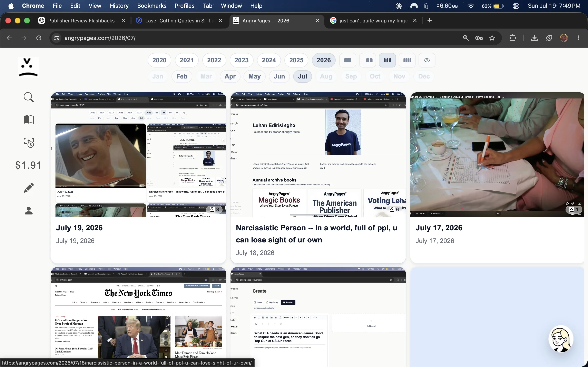Open the Chrome extensions puzzle icon
Image resolution: width=588 pixels, height=367 pixels.
click(513, 38)
